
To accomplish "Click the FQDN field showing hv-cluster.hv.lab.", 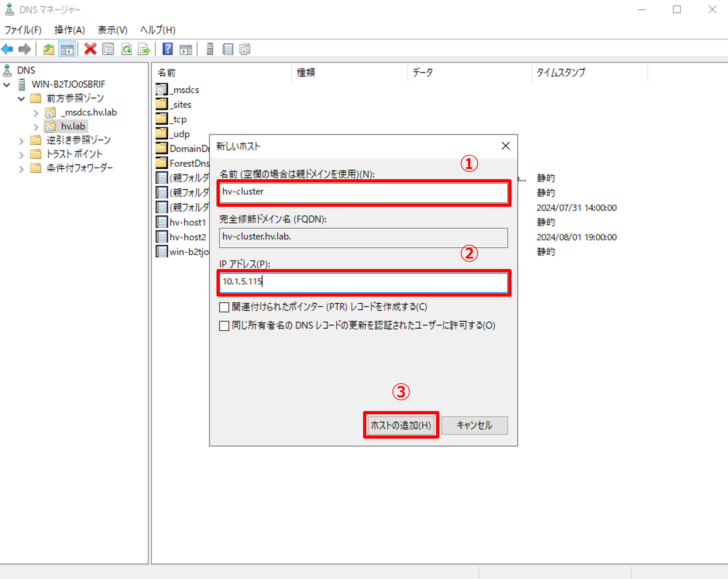I will click(363, 237).
